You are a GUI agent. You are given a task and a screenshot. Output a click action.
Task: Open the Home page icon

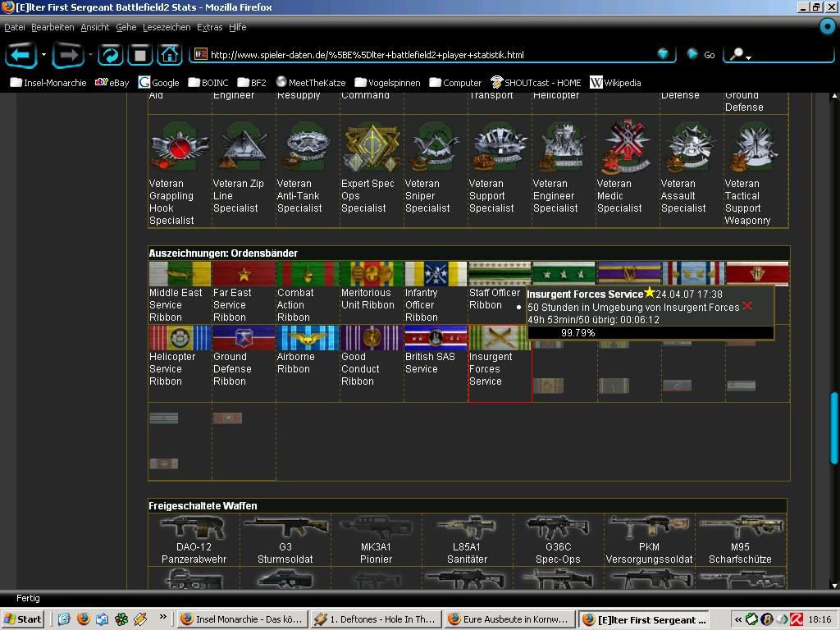(x=170, y=55)
